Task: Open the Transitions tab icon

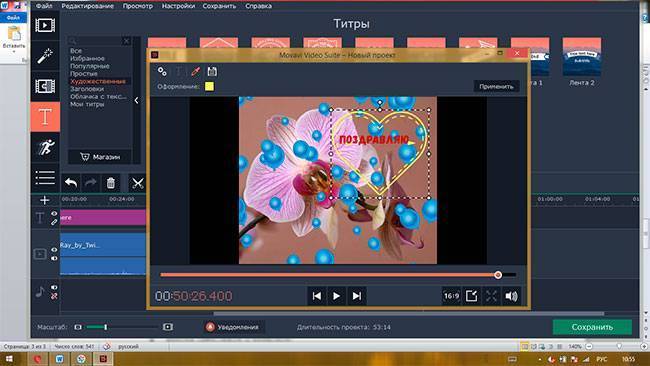Action: click(45, 86)
